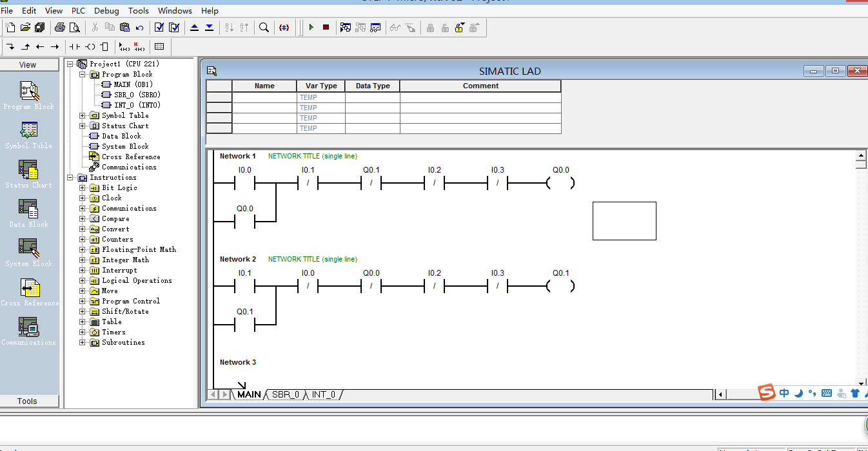Select MAIN (OB1) in project tree

click(x=133, y=84)
